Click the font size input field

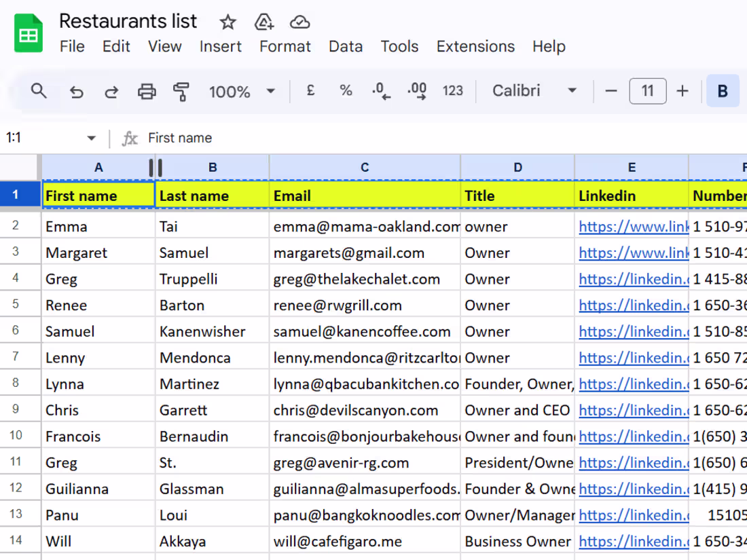point(647,90)
